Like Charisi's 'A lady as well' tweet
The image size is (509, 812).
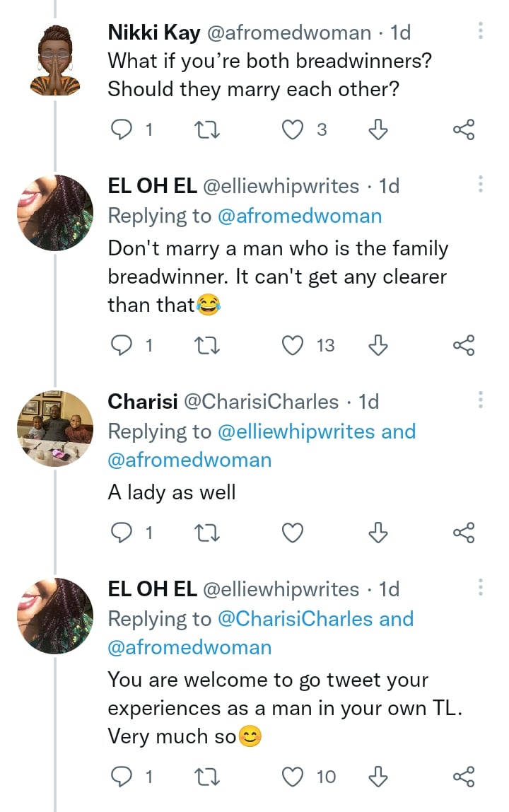(x=293, y=533)
